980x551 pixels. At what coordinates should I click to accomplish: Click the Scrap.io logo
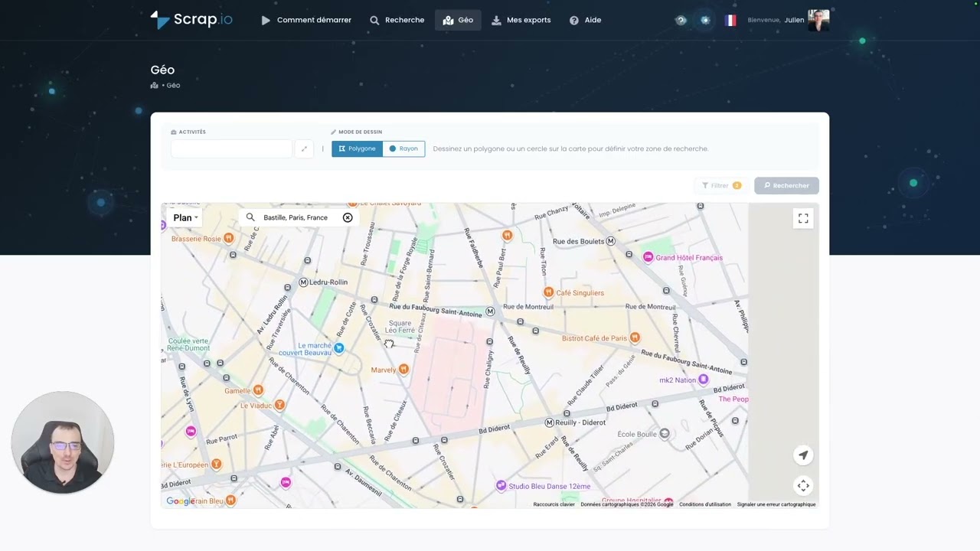point(191,20)
